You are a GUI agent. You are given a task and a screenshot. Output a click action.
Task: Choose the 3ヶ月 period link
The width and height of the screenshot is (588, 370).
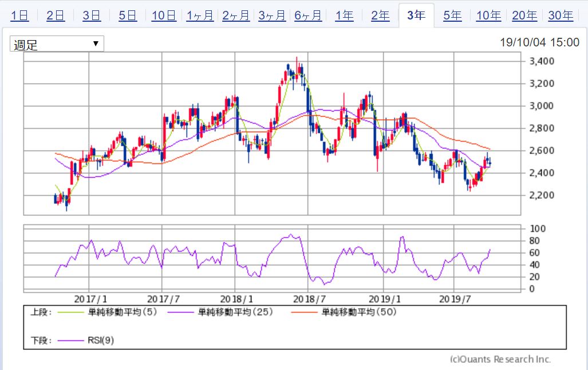[272, 16]
